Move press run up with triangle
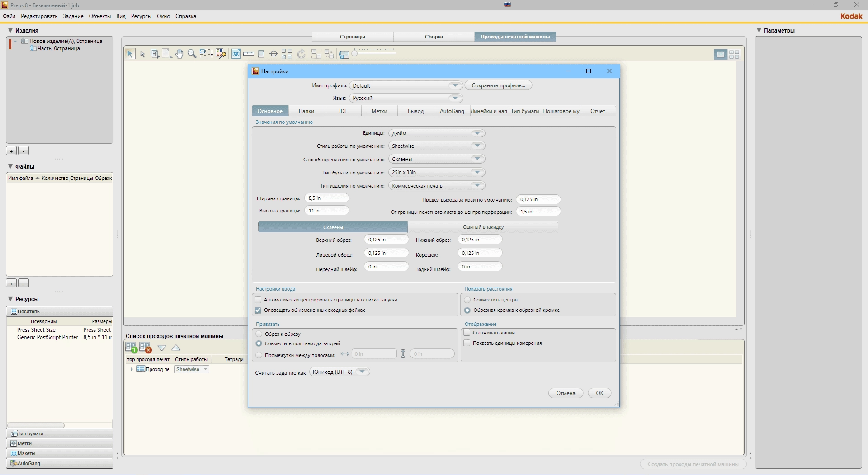 tap(176, 348)
